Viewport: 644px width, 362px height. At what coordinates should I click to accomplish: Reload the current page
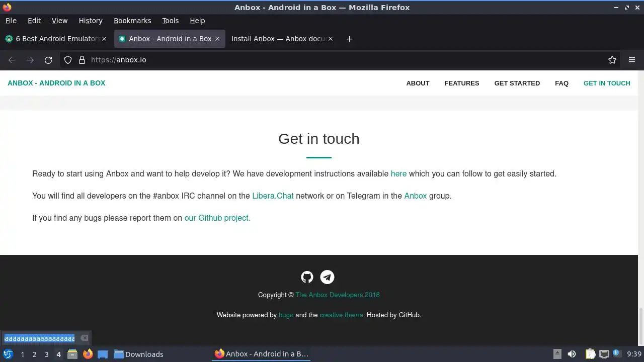point(48,60)
